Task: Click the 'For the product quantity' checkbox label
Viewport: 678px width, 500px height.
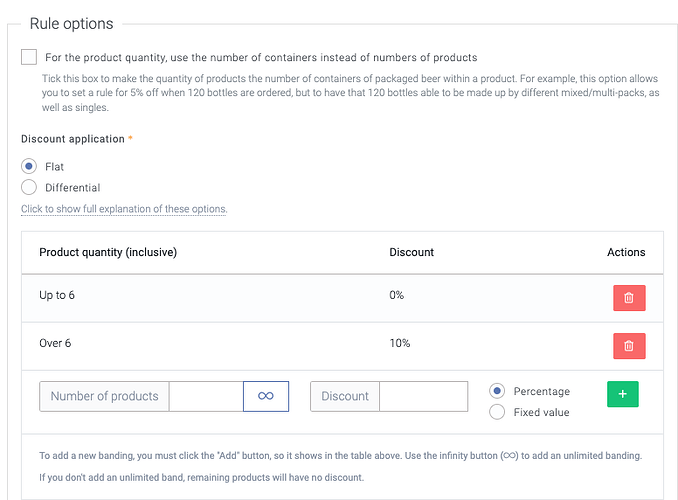Action: [261, 58]
